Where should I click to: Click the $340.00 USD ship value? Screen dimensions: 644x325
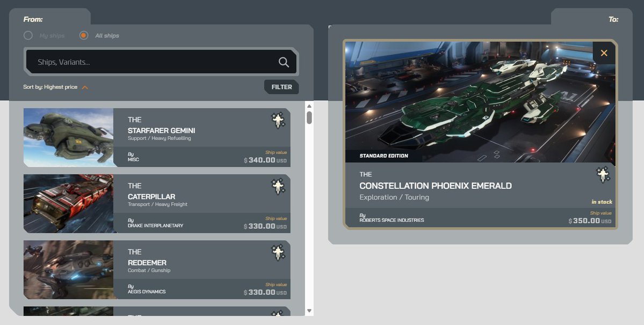pyautogui.click(x=265, y=160)
